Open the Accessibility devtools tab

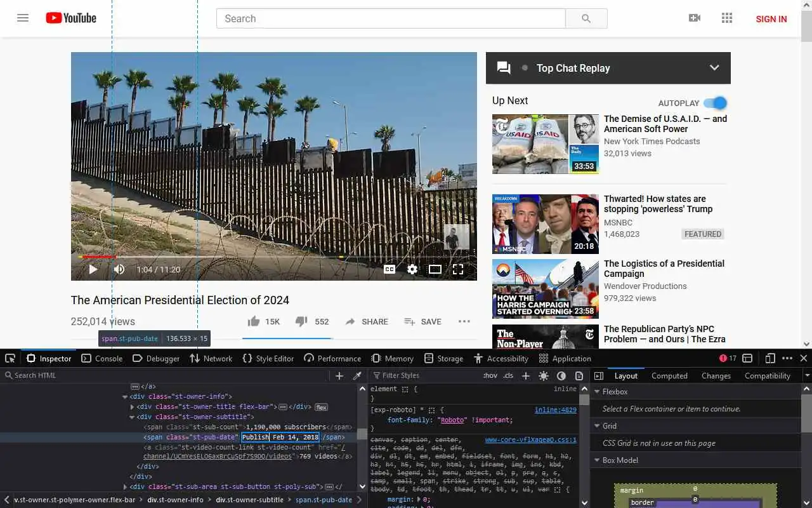point(501,358)
